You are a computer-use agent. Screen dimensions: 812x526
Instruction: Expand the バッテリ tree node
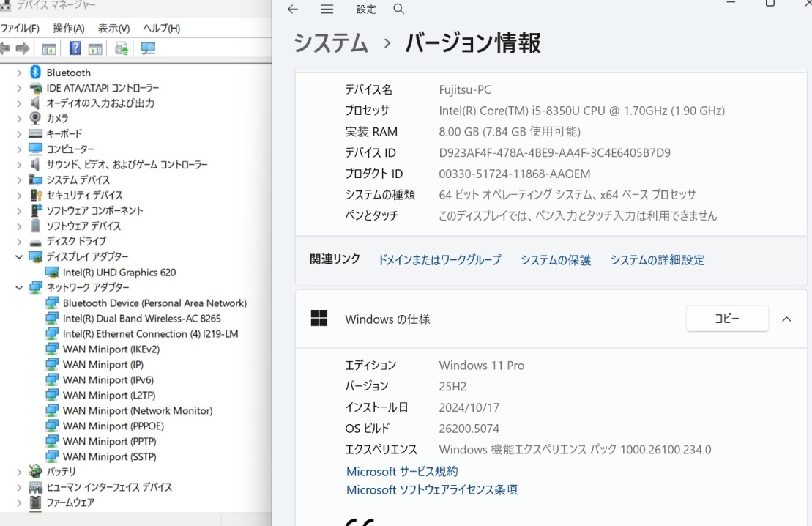[x=19, y=472]
